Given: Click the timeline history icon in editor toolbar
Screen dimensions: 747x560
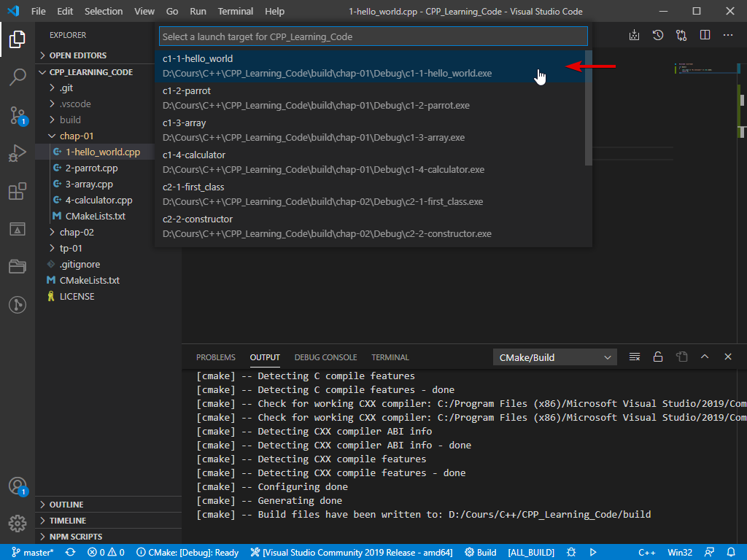Looking at the screenshot, I should 658,35.
